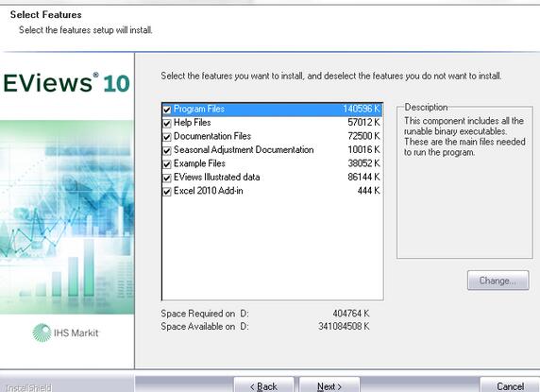Go back with the Back button

coord(263,385)
